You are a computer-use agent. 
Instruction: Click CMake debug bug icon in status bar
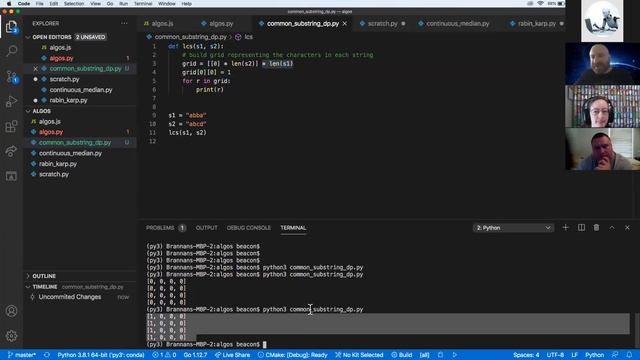pos(440,355)
